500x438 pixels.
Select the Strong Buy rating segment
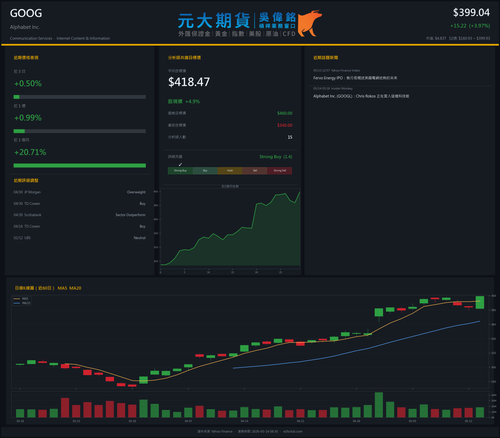click(180, 171)
